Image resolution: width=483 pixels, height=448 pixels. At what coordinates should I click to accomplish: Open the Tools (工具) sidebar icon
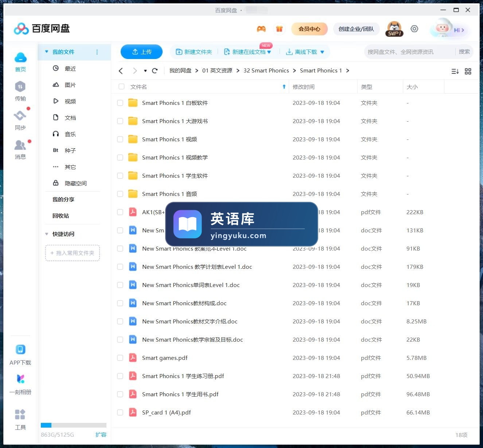[x=20, y=414]
